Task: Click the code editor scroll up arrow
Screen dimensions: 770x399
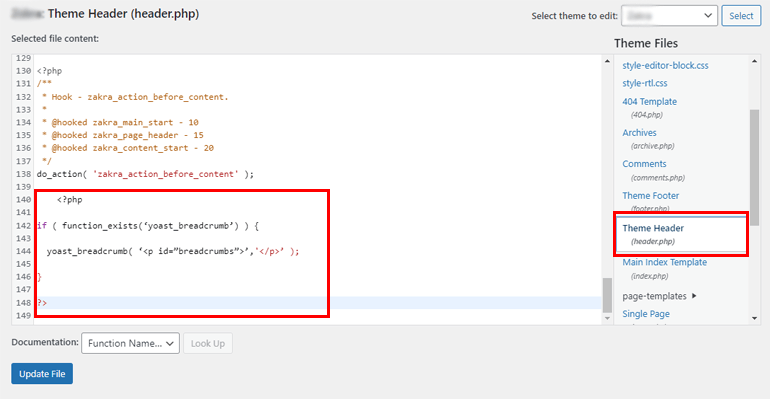Action: point(607,61)
